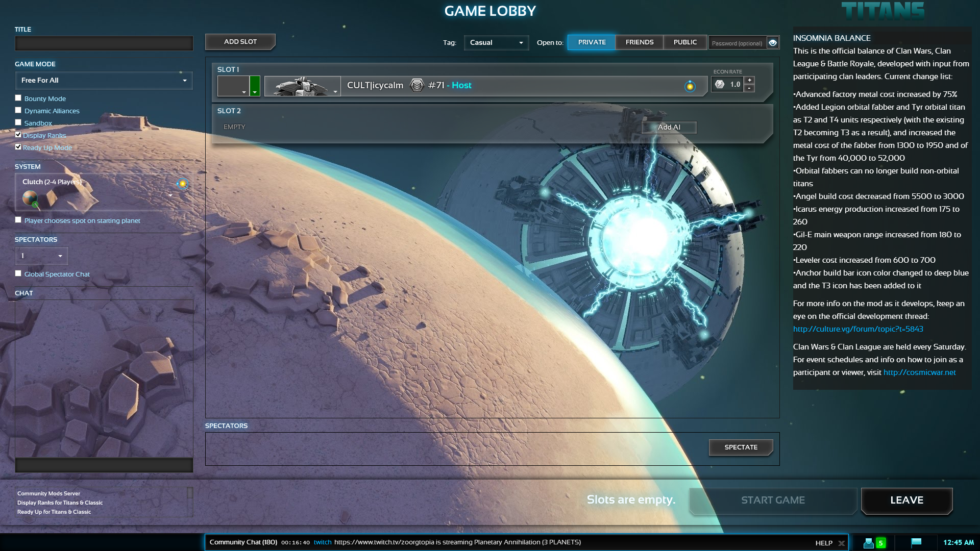Toggle password visibility eye icon
Screen dimensions: 980x551
click(x=773, y=43)
